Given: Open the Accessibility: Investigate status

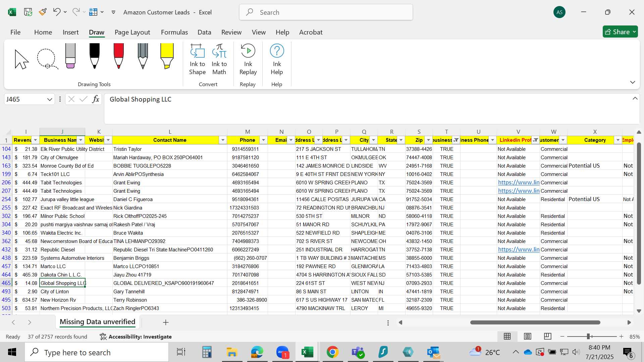Looking at the screenshot, I should 136,337.
